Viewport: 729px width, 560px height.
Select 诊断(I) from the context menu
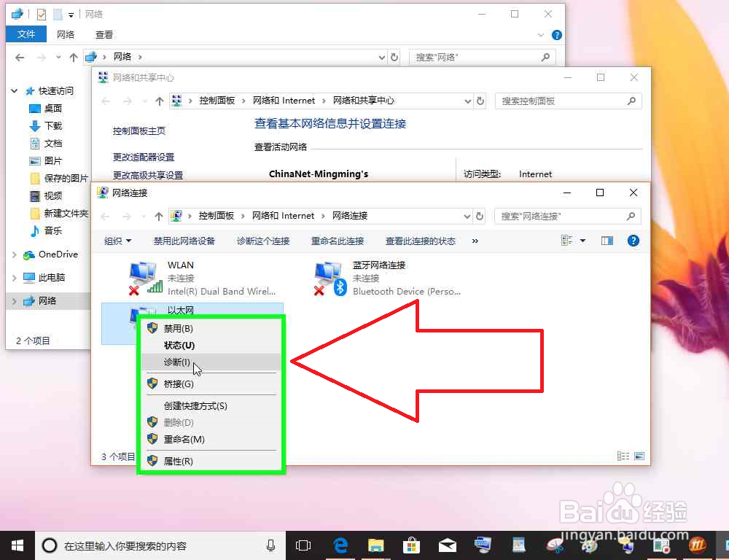click(177, 362)
